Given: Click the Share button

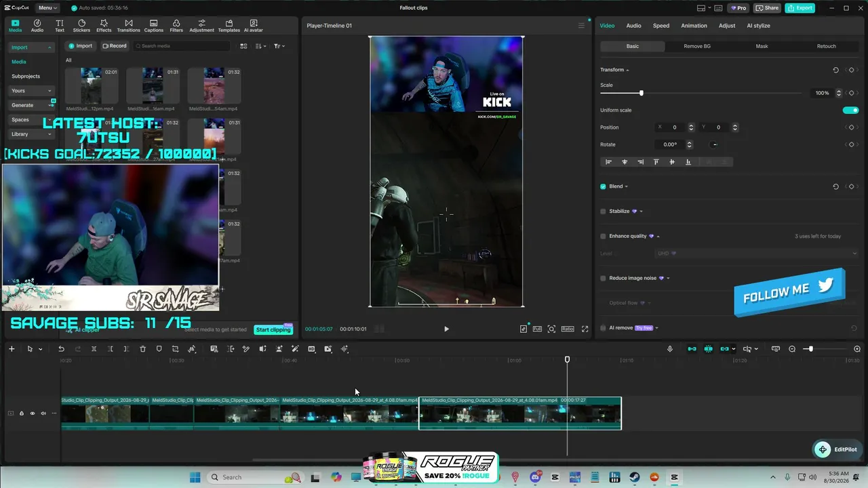Looking at the screenshot, I should (767, 8).
